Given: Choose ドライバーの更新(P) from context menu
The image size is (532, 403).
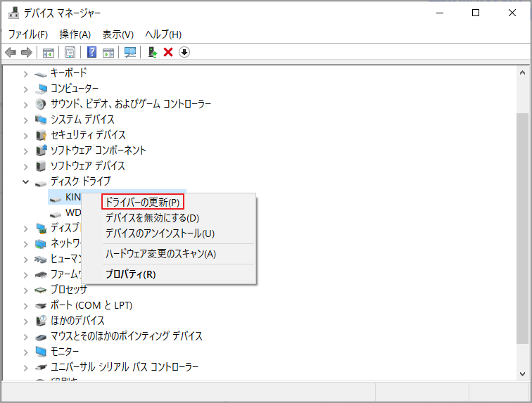Looking at the screenshot, I should tap(142, 202).
